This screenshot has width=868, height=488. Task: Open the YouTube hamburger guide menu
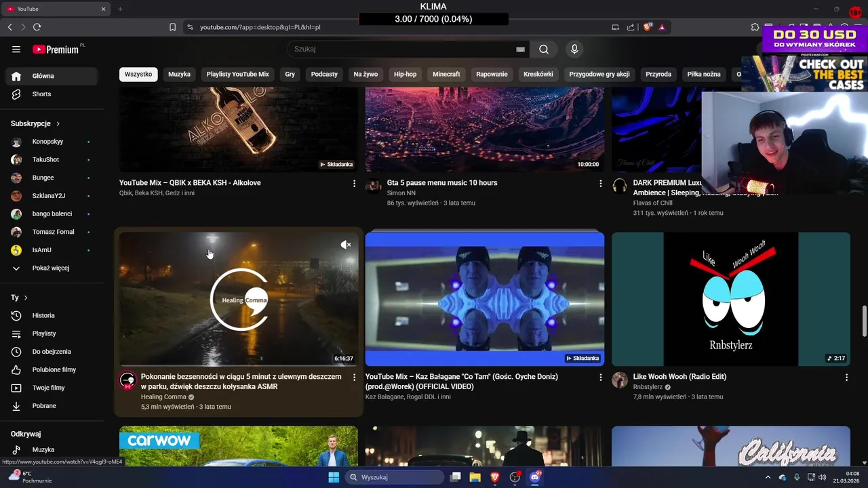(x=16, y=49)
